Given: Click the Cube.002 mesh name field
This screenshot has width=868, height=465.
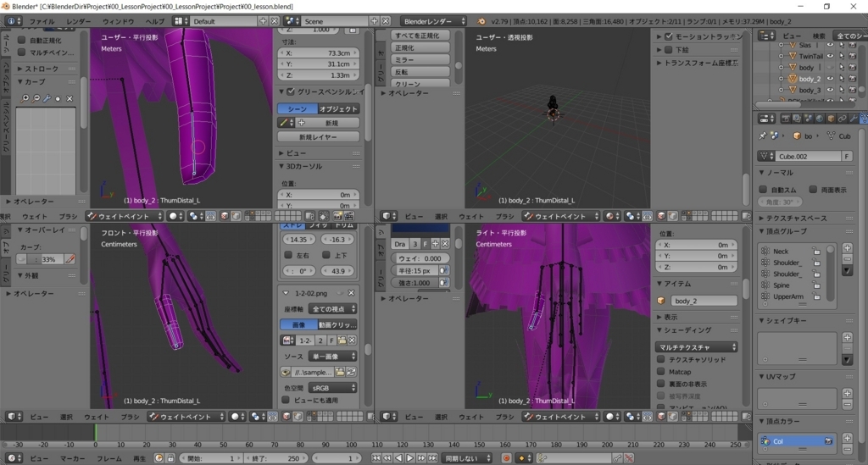Looking at the screenshot, I should pos(808,156).
